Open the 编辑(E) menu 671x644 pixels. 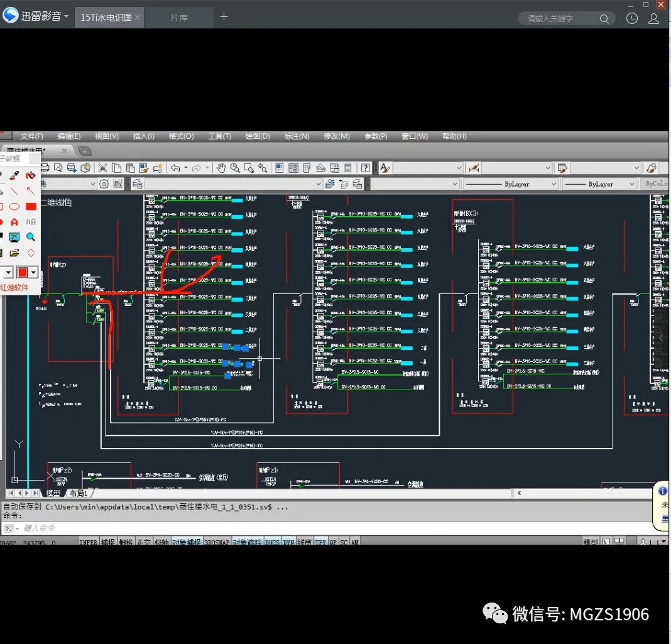[69, 136]
